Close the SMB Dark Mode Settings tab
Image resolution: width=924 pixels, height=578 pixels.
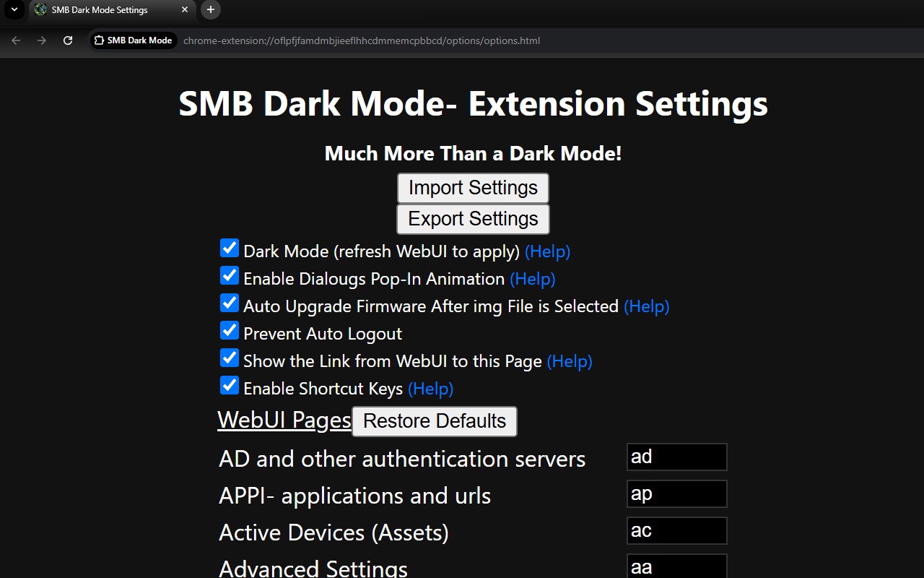coord(185,10)
